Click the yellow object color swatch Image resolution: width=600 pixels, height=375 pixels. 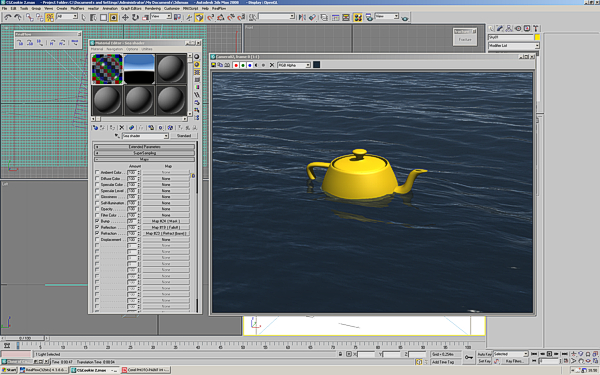pyautogui.click(x=537, y=37)
